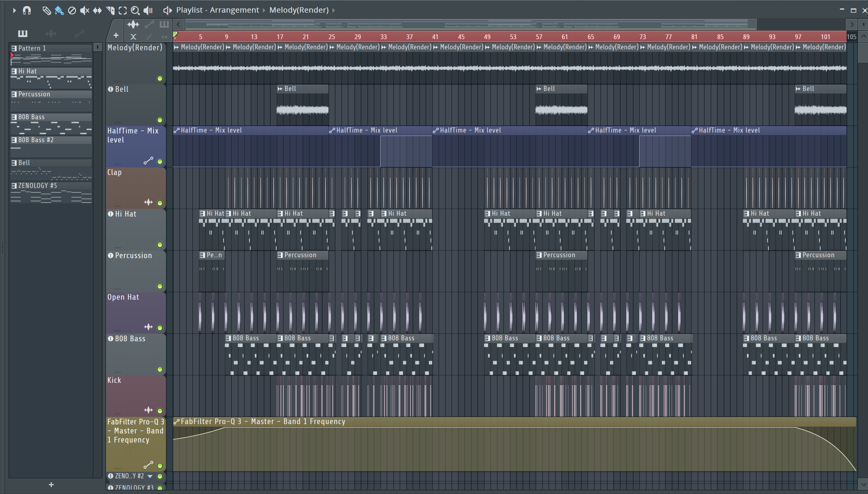Click the fade curve icon

pos(149,37)
